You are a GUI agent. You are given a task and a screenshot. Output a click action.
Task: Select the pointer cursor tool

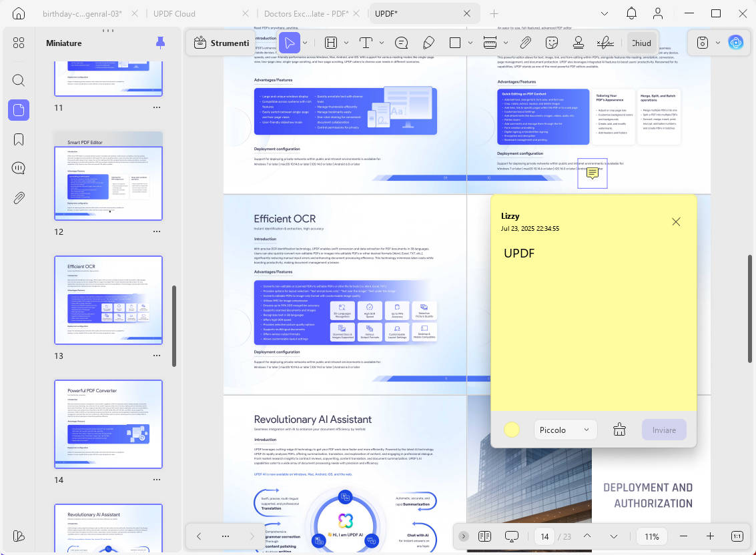[290, 43]
